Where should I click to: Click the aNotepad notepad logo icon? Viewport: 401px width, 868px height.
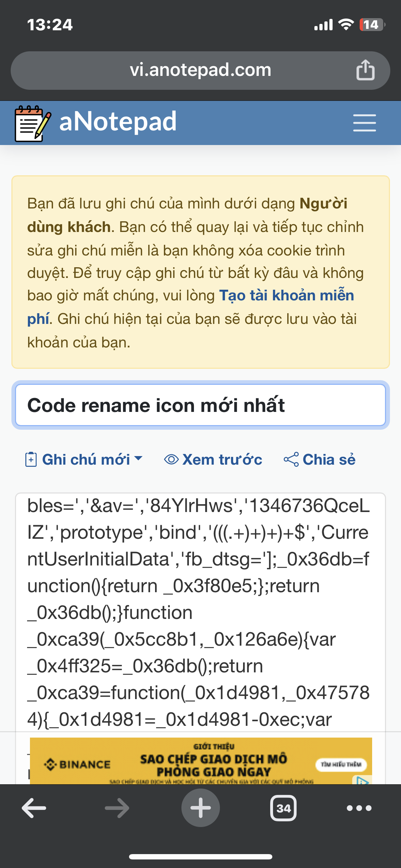[33, 123]
